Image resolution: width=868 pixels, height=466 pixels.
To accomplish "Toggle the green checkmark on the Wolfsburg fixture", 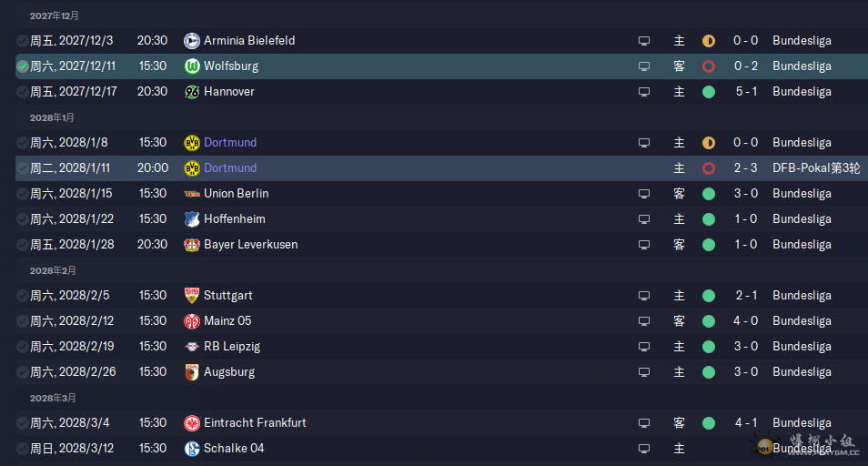I will [x=22, y=66].
